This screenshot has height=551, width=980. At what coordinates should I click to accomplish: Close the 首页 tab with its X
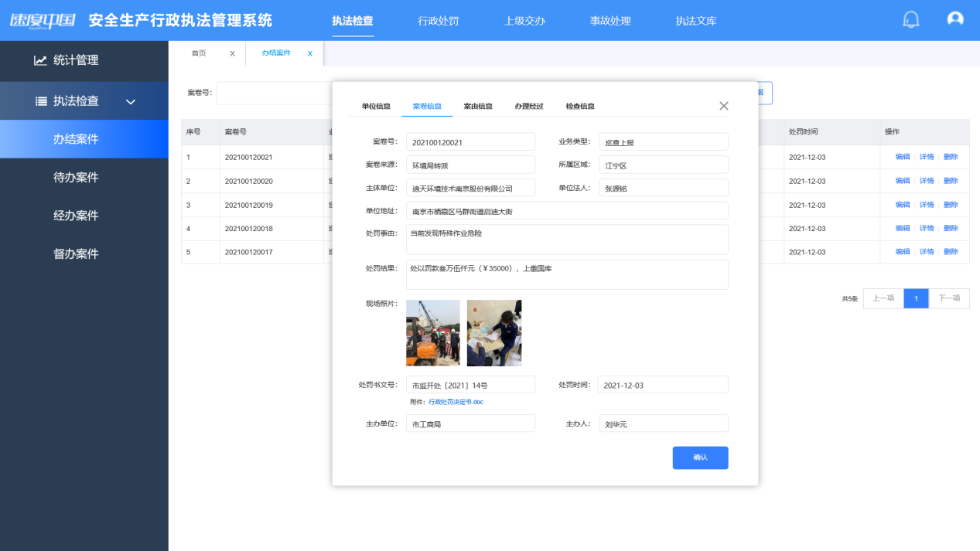(232, 53)
